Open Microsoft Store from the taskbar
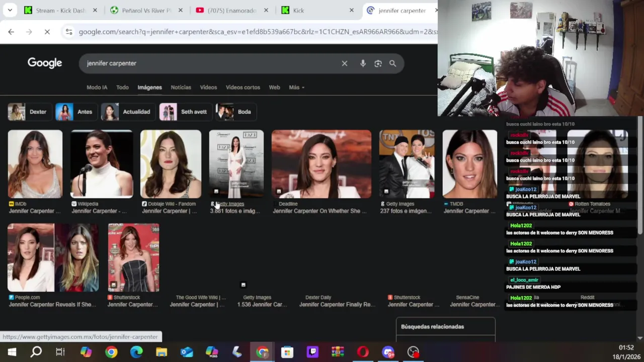The width and height of the screenshot is (644, 362). click(x=287, y=352)
